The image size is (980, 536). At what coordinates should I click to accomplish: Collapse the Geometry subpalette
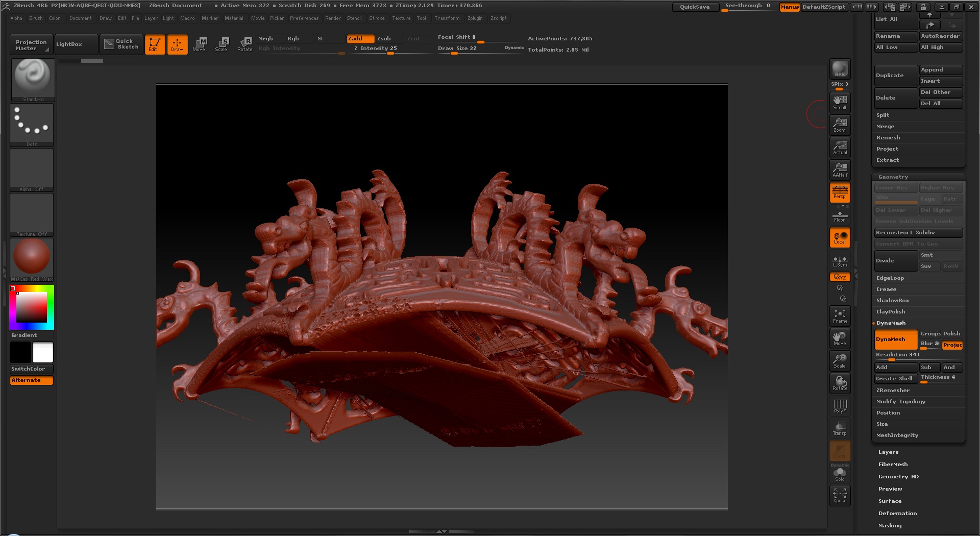893,177
